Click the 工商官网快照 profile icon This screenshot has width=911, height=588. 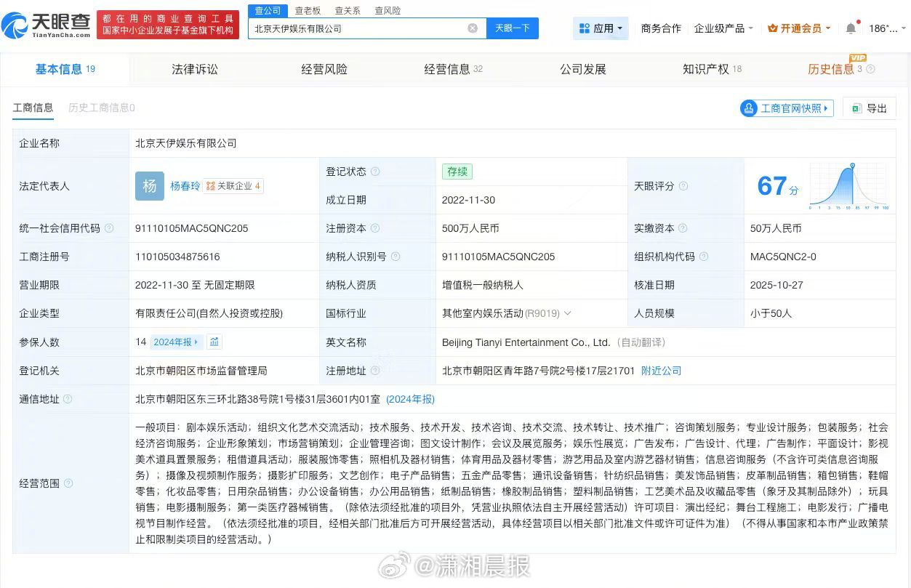tap(749, 108)
